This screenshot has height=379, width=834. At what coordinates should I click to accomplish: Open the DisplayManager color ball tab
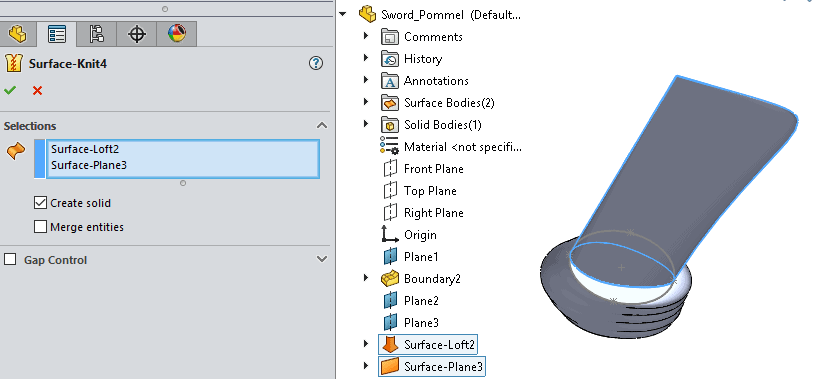[x=177, y=34]
